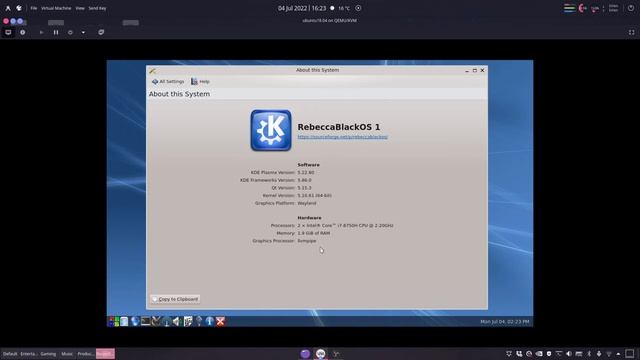Select the highlighted pink virtual desktop
Image resolution: width=640 pixels, height=360 pixels.
(x=105, y=354)
